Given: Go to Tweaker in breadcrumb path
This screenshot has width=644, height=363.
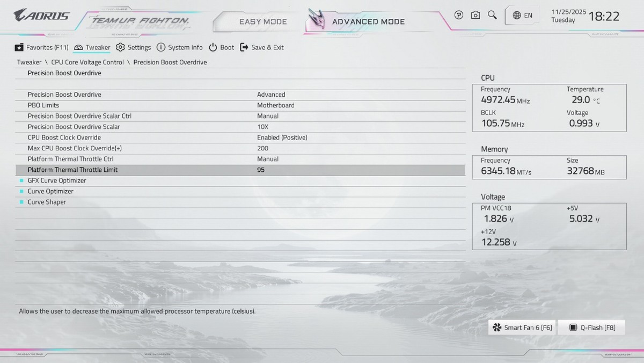Looking at the screenshot, I should pyautogui.click(x=29, y=62).
